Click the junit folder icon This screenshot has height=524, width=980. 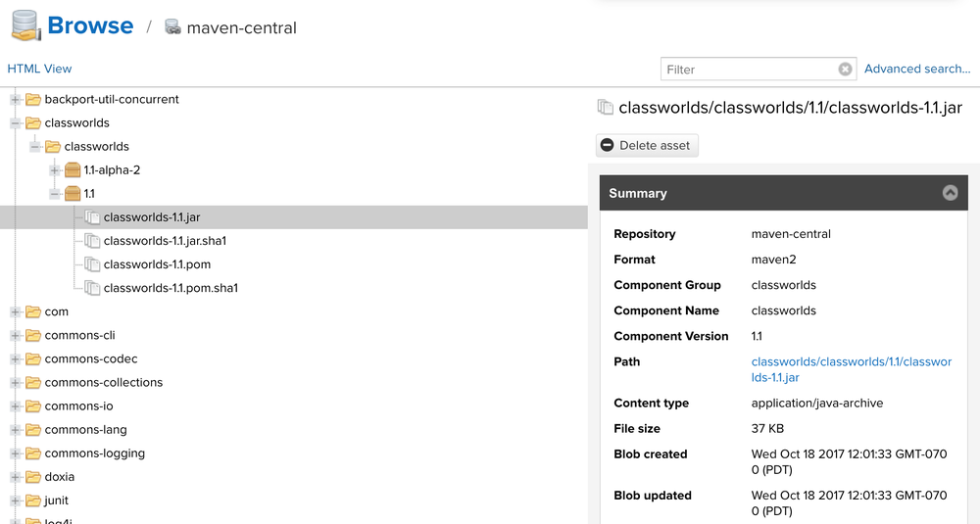33,500
